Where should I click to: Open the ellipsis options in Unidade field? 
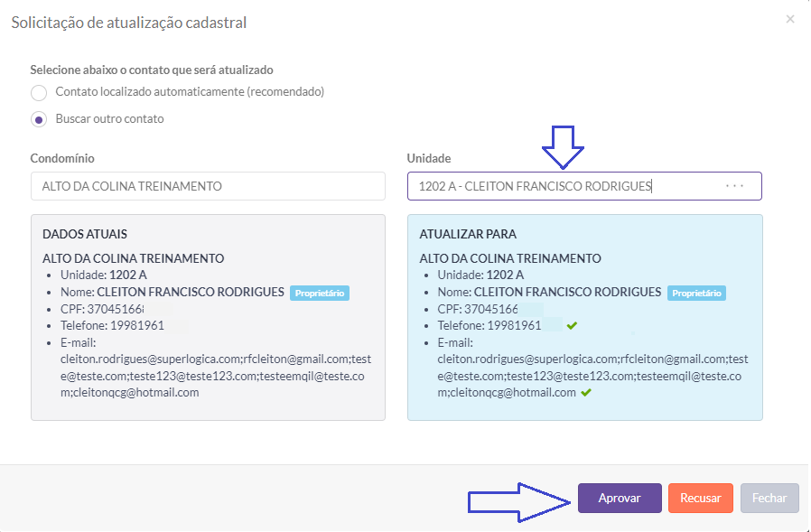coord(734,186)
